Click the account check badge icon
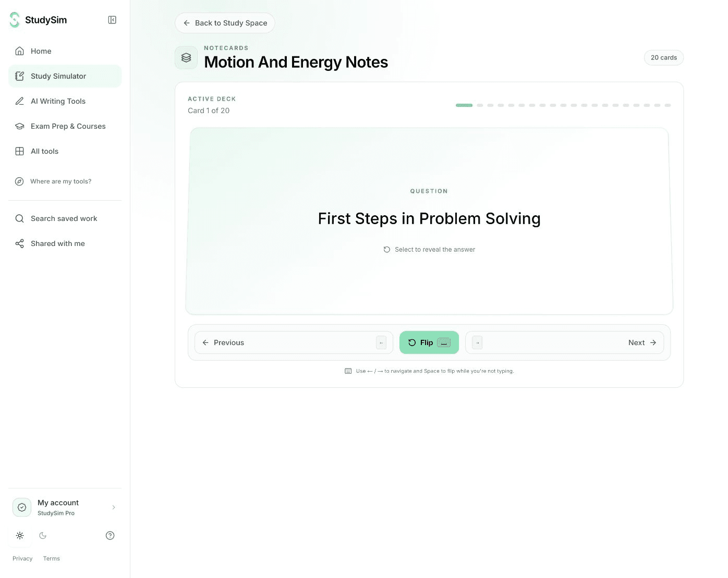 click(22, 507)
